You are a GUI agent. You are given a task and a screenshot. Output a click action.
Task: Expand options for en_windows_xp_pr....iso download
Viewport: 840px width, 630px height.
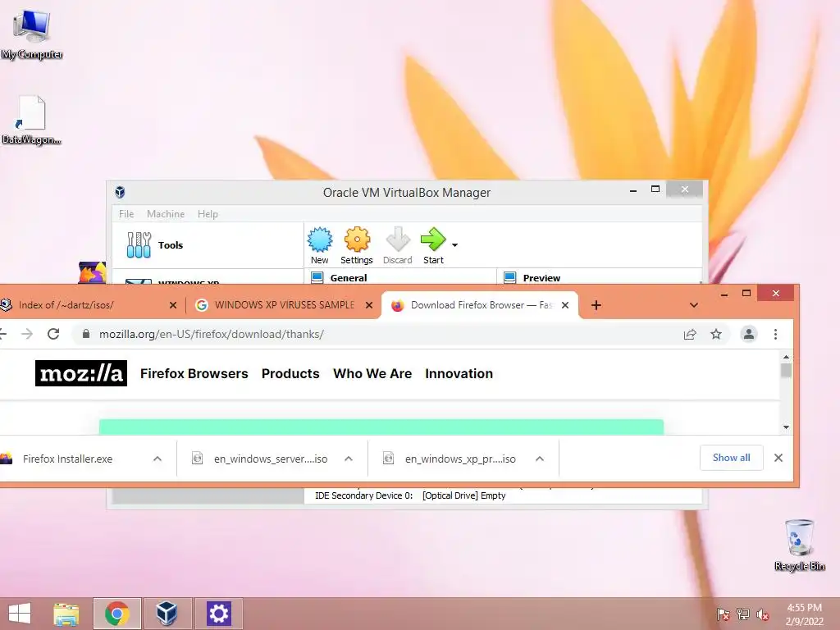[540, 459]
